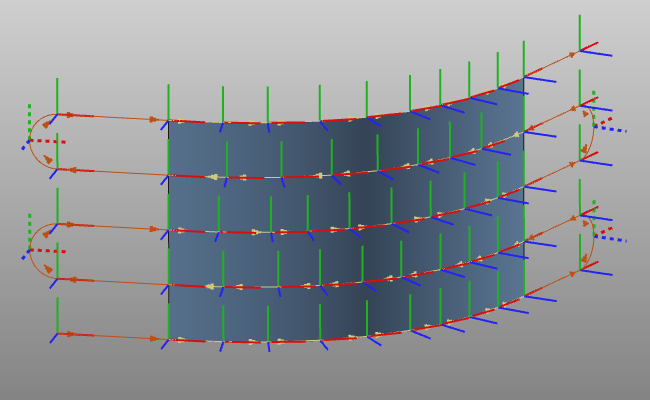Select the lowest toolpath start frame at far left
Viewport: 650px width, 400px height.
pyautogui.click(x=57, y=333)
